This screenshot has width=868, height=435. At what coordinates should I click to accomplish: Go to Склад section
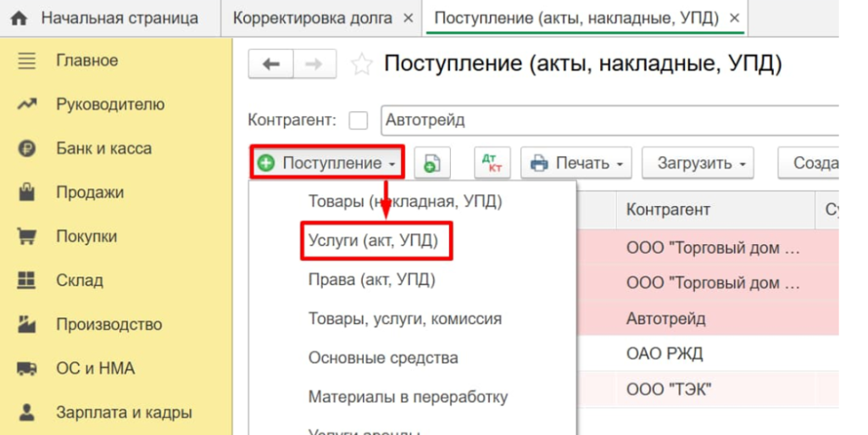(x=79, y=281)
